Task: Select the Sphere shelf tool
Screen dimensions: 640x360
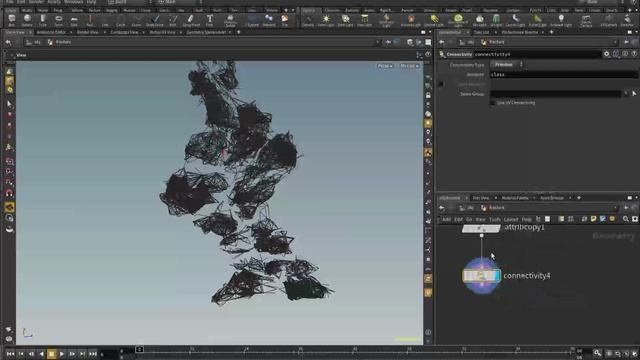Action: (x=27, y=20)
